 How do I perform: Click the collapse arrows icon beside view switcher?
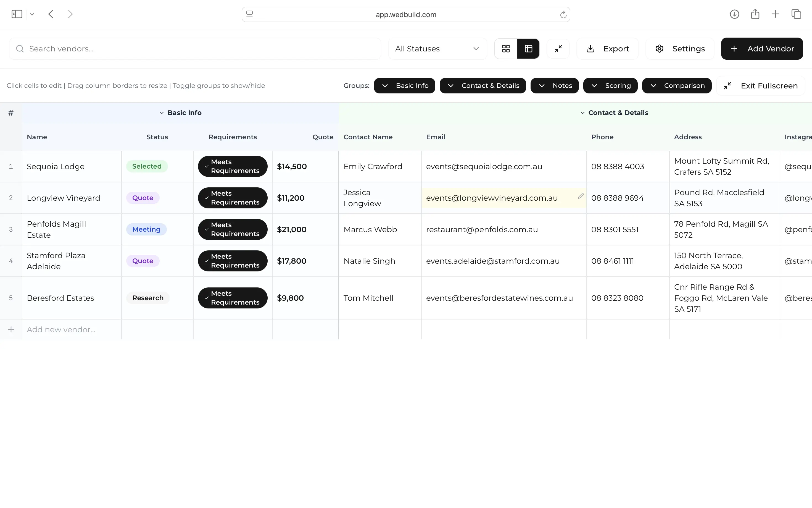point(558,49)
